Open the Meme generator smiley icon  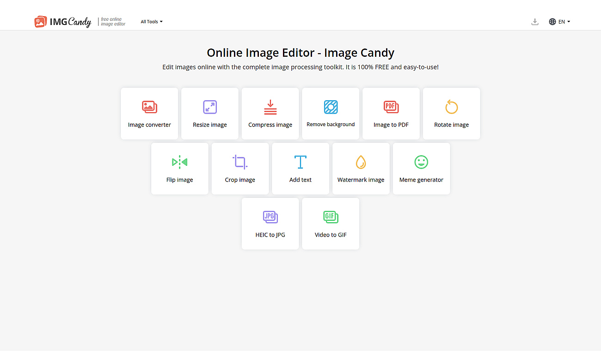tap(421, 162)
